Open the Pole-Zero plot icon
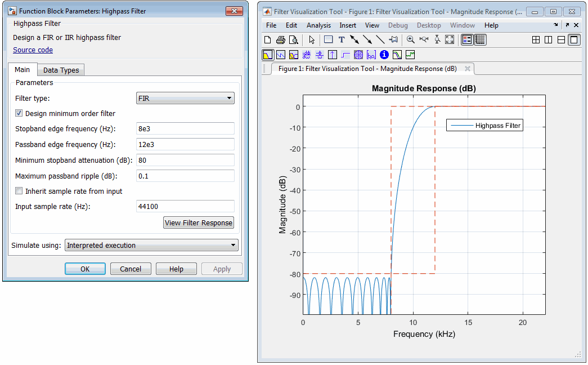Viewport: 588px width, 365px height. point(358,55)
